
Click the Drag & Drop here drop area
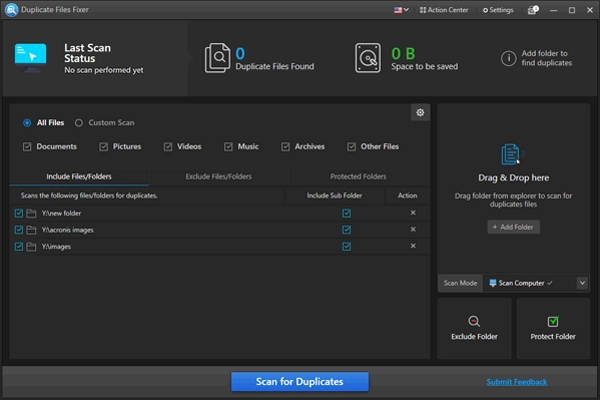coord(513,188)
